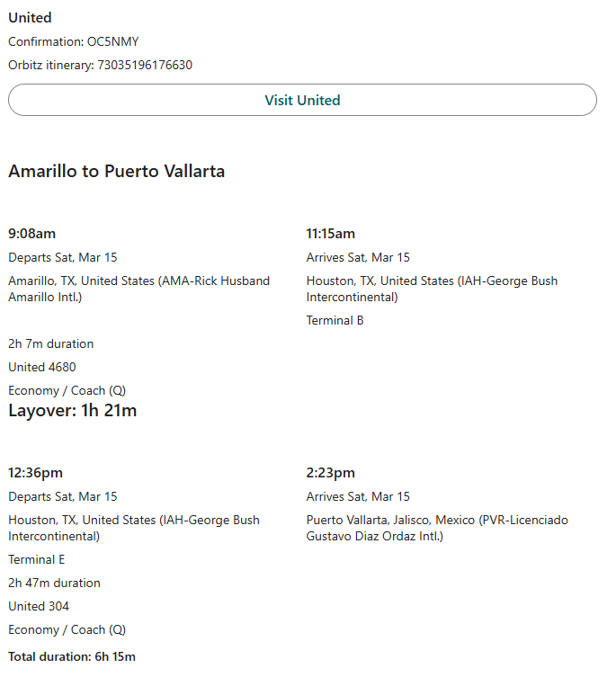The image size is (616, 686).
Task: Click the United 4680 flight number
Action: click(42, 367)
